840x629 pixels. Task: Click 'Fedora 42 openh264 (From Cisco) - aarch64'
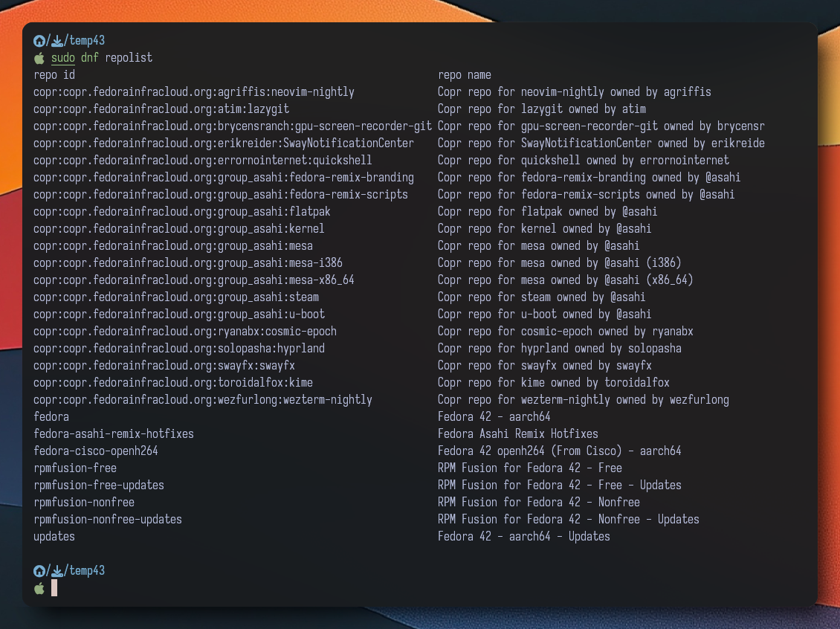[x=559, y=451]
